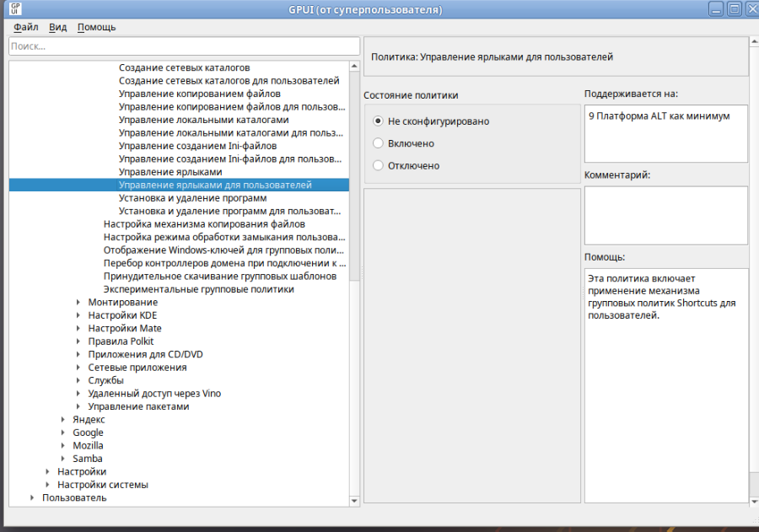The width and height of the screenshot is (759, 532).
Task: Expand the Настройки tree node
Action: coord(47,471)
